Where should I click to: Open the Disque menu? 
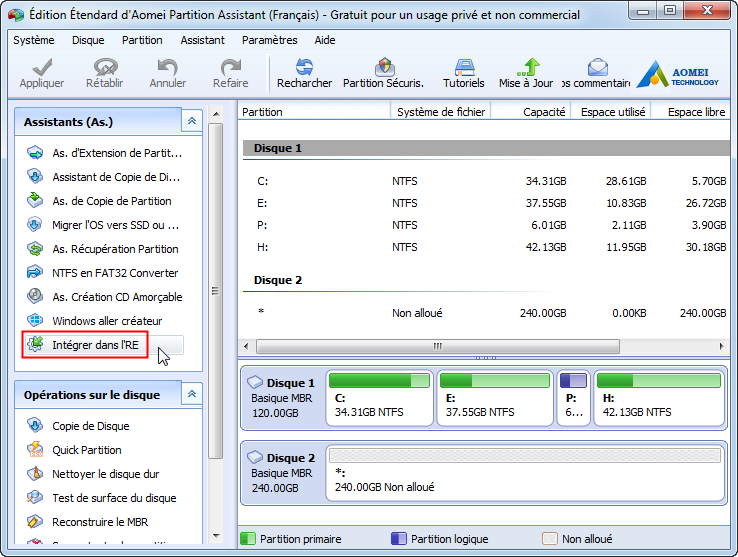point(88,40)
